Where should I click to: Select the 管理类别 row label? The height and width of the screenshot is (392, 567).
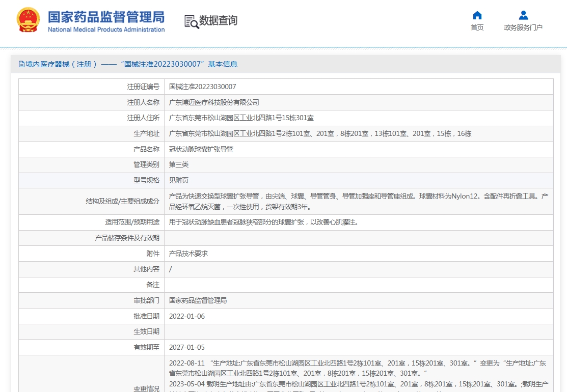146,165
